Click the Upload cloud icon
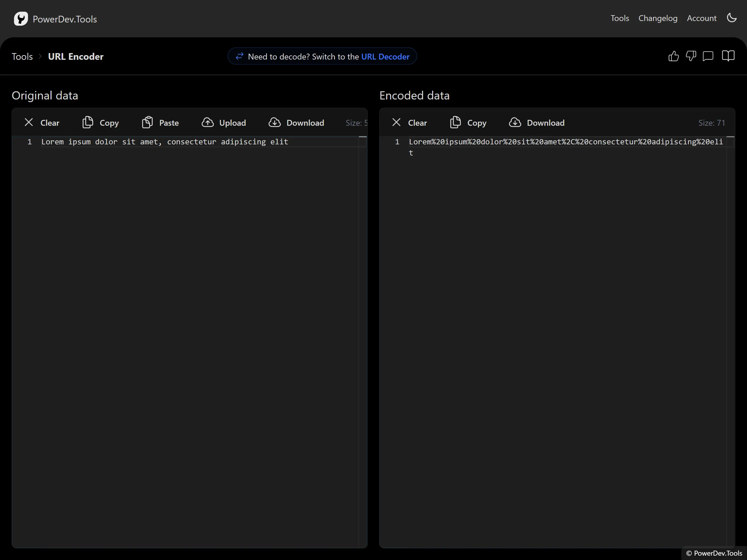The image size is (747, 560). (207, 122)
